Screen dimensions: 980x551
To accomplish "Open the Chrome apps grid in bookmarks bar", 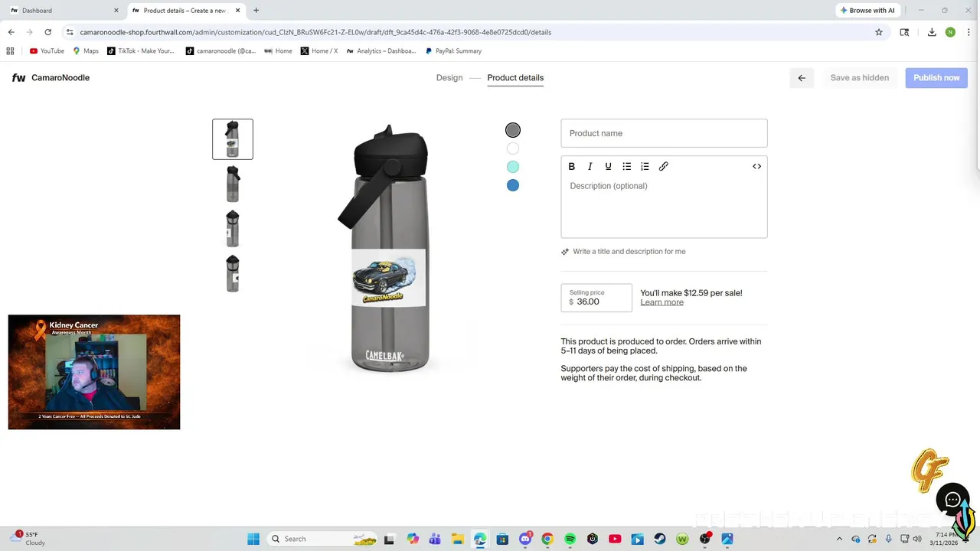I will 10,51.
